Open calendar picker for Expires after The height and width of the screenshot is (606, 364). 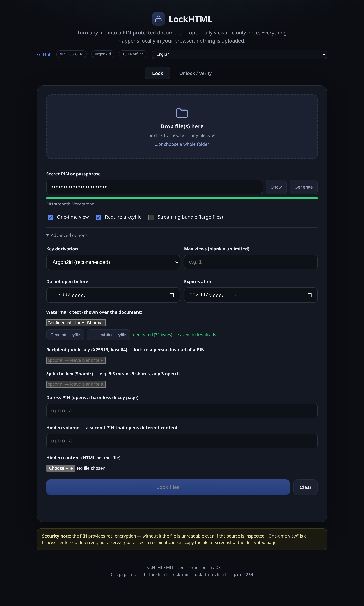pyautogui.click(x=310, y=295)
